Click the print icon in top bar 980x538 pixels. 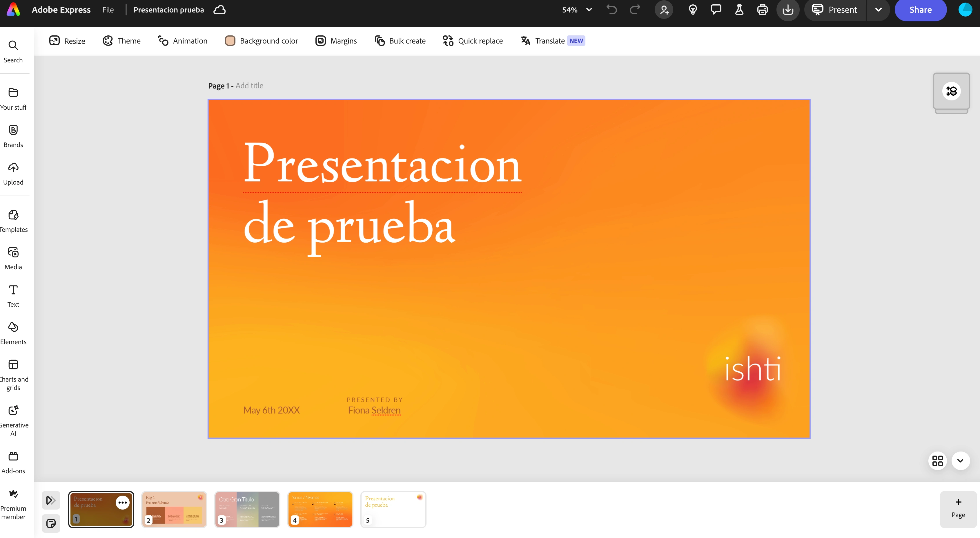[x=762, y=10]
